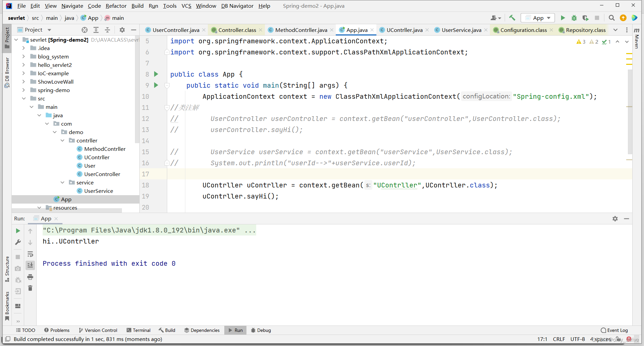The width and height of the screenshot is (644, 346).
Task: Open the Problems tool window
Action: point(57,330)
